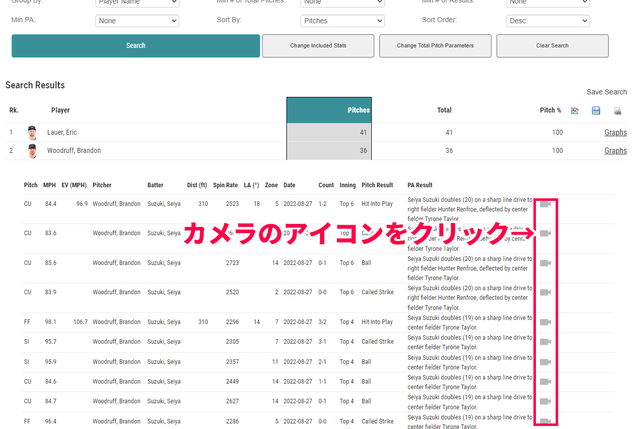
Task: Watch video of CU 85.6 Ball pitch
Action: tap(545, 263)
